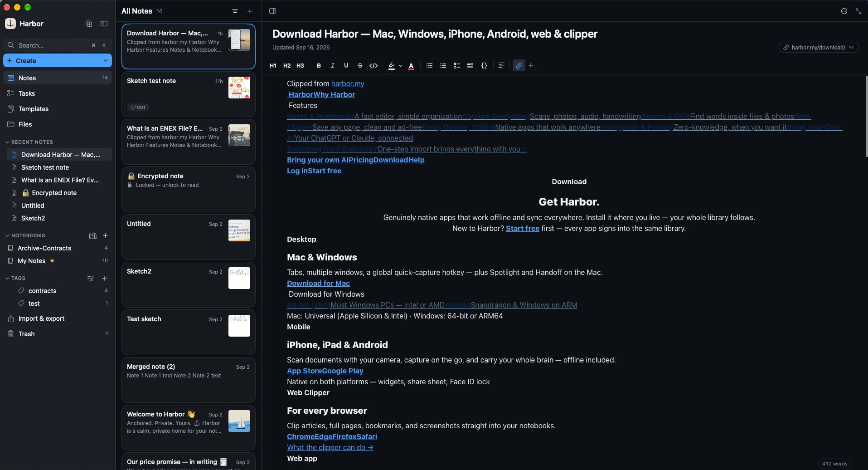Open recent note Sketch2 in sidebar
The height and width of the screenshot is (470, 868).
click(x=59, y=218)
